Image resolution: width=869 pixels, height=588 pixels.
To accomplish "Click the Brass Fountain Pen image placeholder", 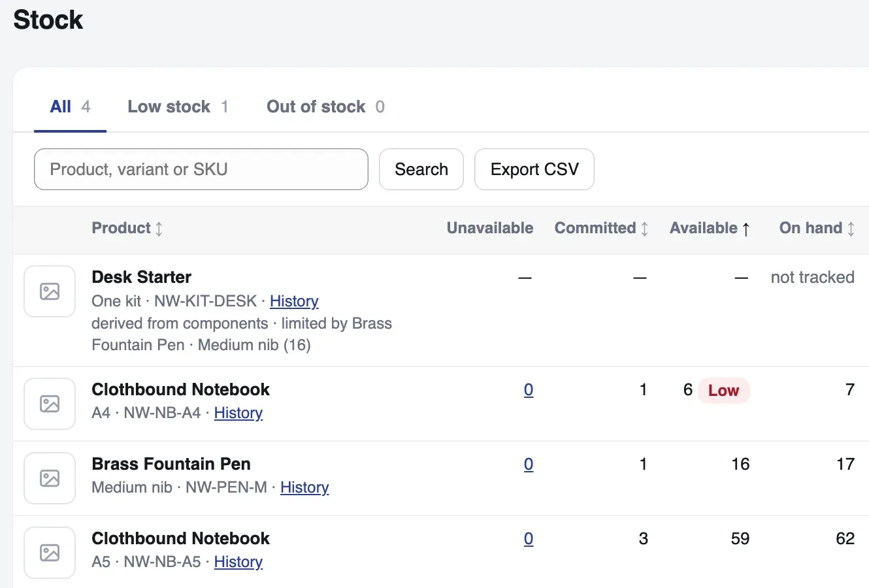I will point(50,478).
